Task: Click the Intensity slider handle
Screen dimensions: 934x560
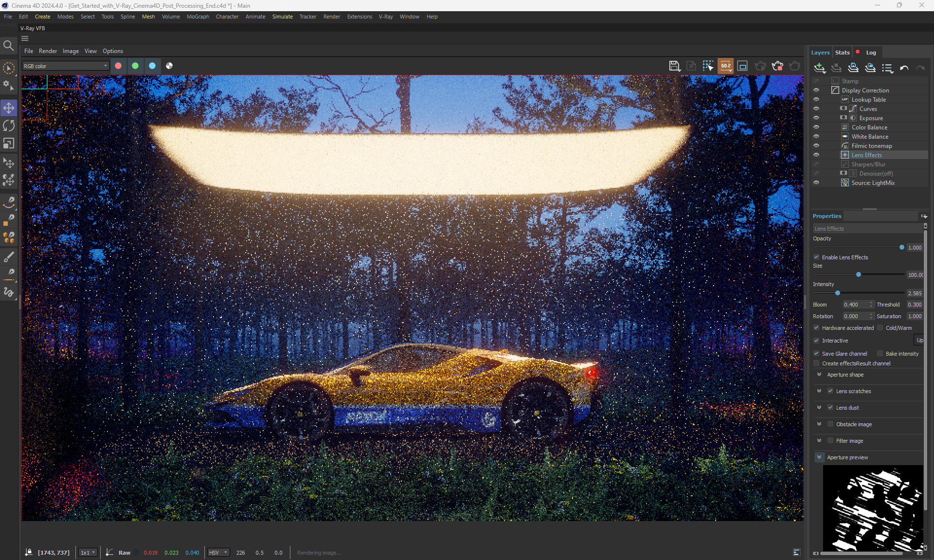Action: [838, 293]
